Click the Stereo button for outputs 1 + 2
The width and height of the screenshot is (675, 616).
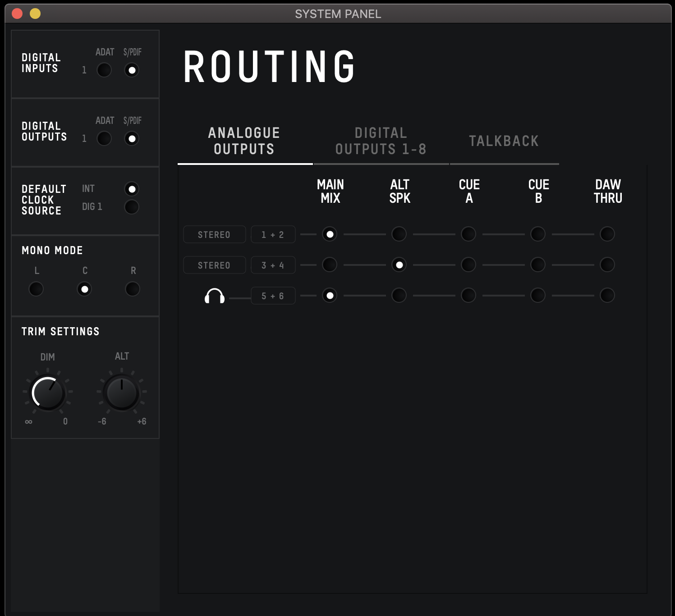215,234
